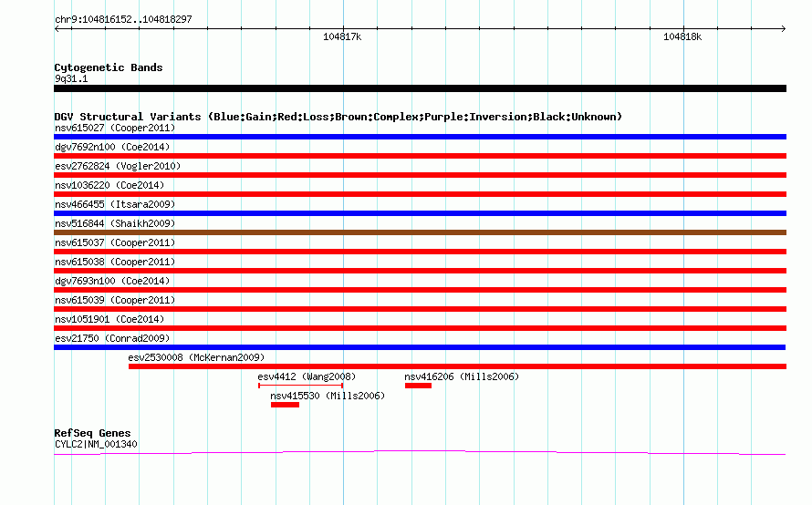
Task: Click the dgv7693n100 (Coe2014) variant label
Action: (112, 281)
